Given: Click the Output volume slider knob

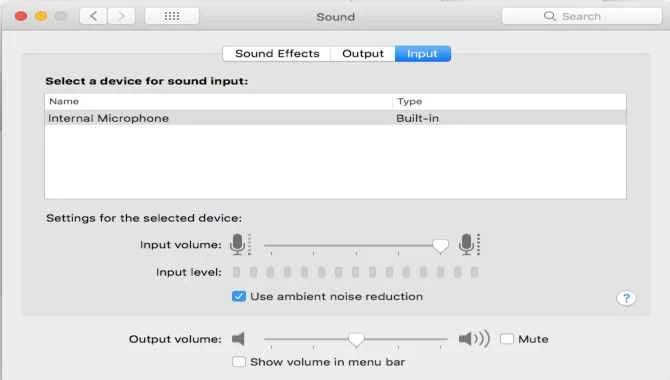Looking at the screenshot, I should (x=356, y=340).
